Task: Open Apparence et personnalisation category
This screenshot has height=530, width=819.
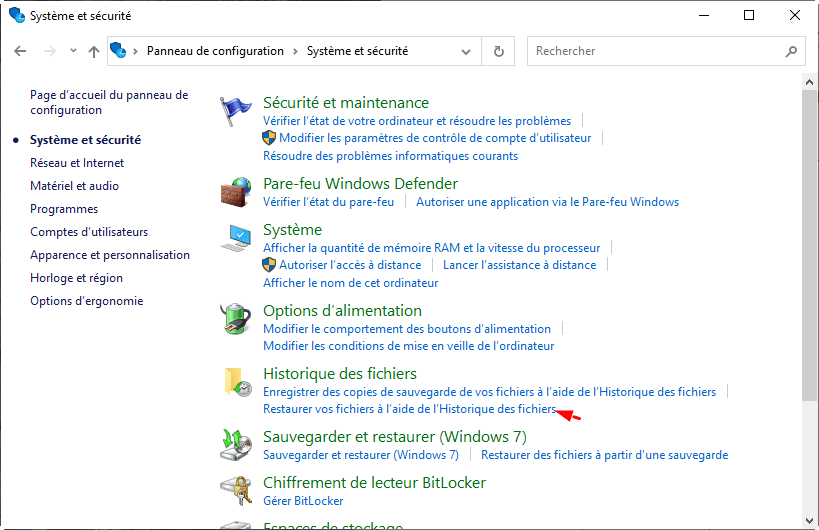Action: click(110, 255)
